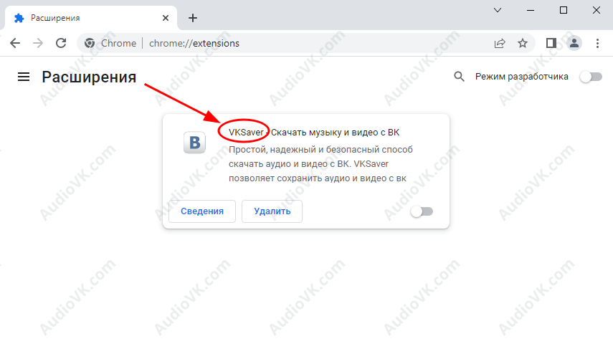Screen dimensions: 613x364
Task: Open Chrome three-dot menu
Action: [x=597, y=43]
